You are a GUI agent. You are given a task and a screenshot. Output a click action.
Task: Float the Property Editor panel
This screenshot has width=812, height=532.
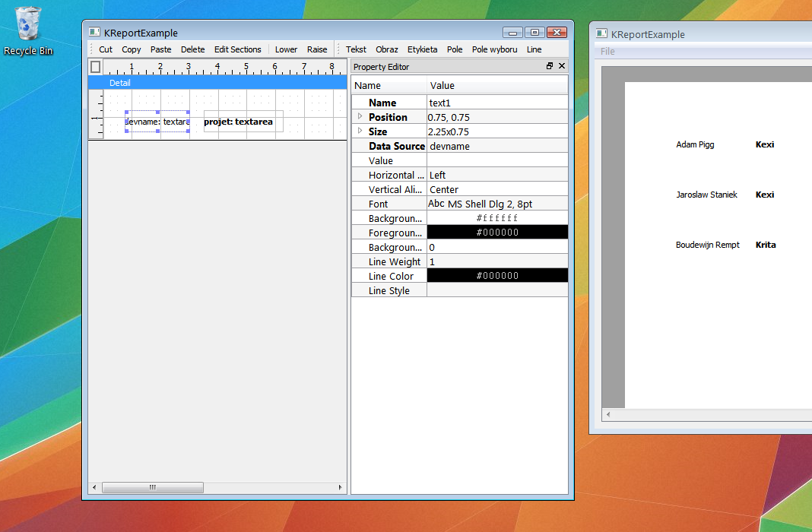coord(550,67)
